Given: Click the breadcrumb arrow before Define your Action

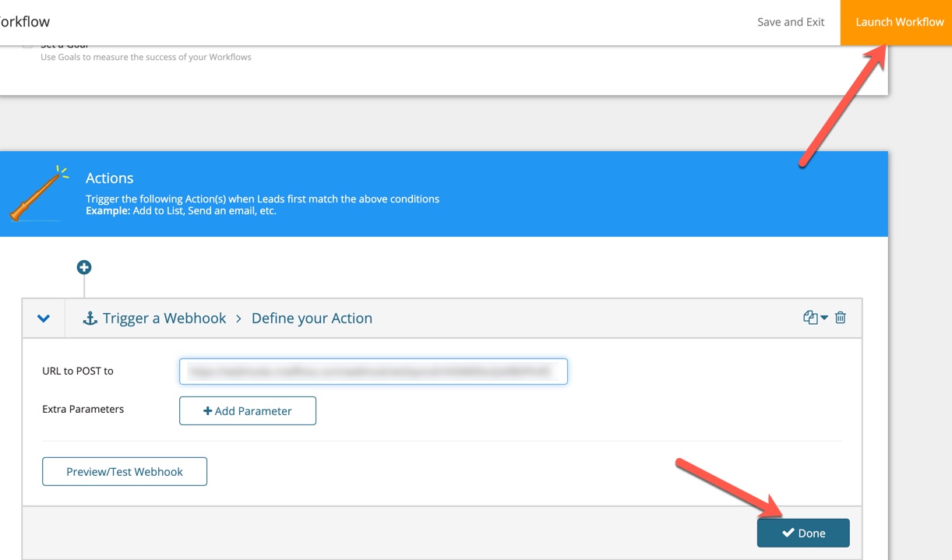Looking at the screenshot, I should [x=238, y=319].
